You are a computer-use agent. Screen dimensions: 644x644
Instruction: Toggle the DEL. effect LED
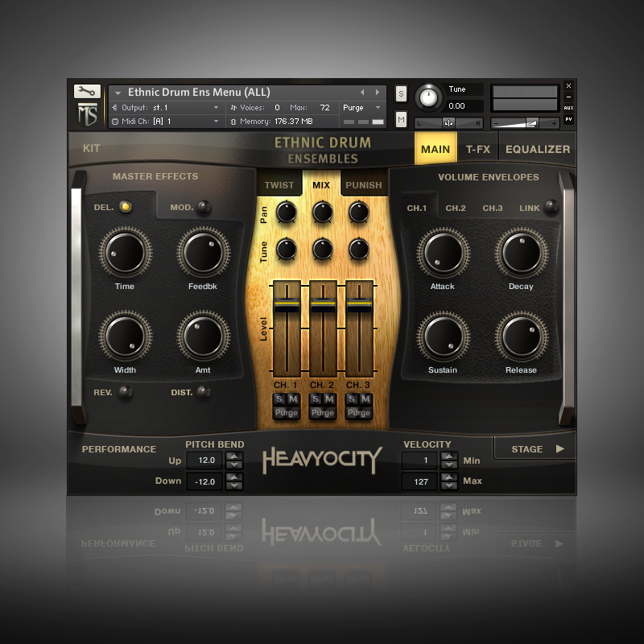[126, 207]
